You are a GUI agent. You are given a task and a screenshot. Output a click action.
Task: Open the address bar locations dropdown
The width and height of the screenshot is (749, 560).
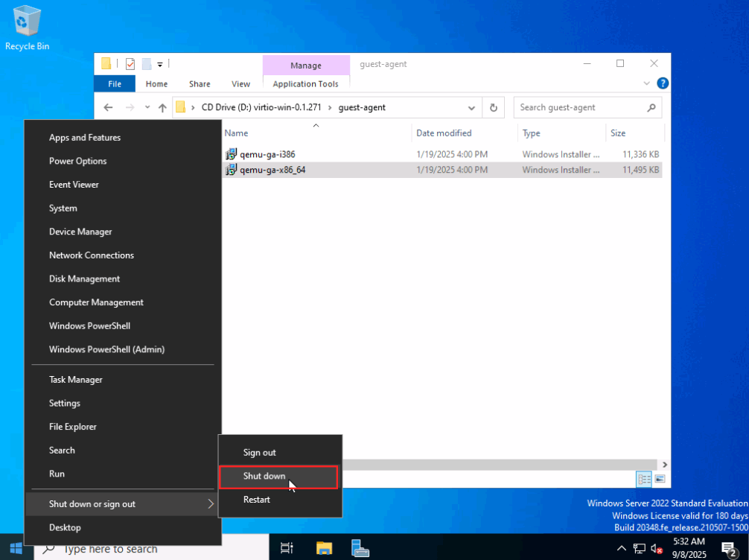pos(471,107)
